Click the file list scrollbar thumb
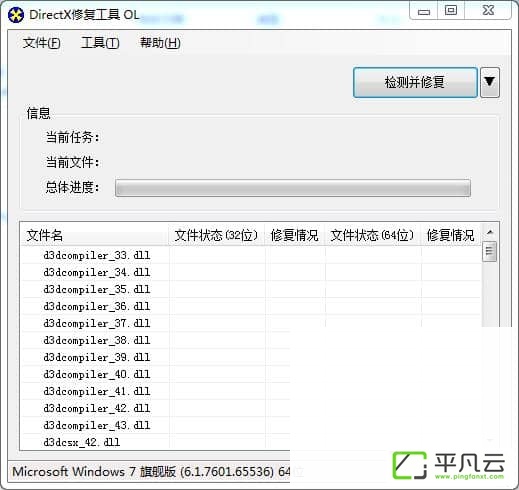519x490 pixels. click(x=490, y=252)
